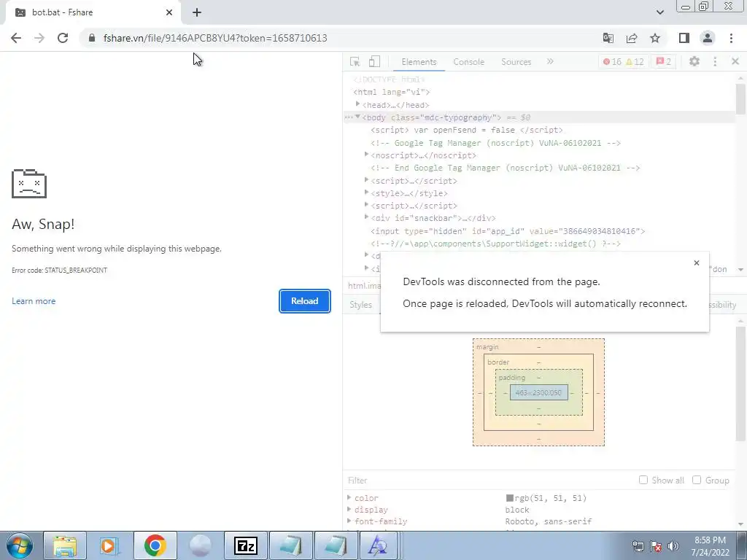Click the computed styles Filter field
The width and height of the screenshot is (747, 560).
pyautogui.click(x=488, y=480)
